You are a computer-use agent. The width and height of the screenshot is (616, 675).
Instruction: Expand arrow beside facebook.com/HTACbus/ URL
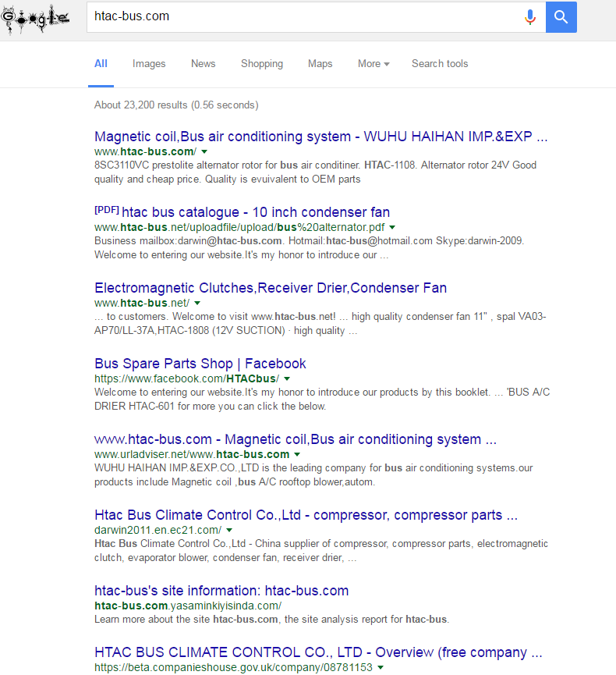click(287, 378)
